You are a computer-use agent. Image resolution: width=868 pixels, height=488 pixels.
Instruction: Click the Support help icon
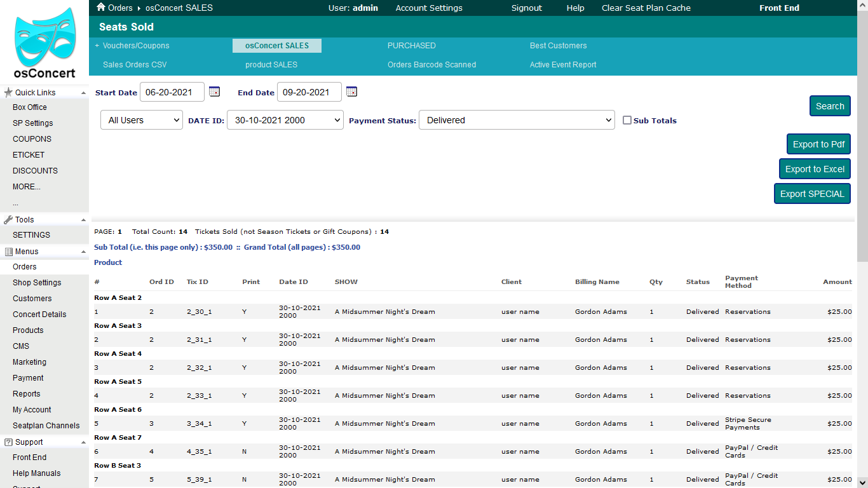click(x=8, y=442)
